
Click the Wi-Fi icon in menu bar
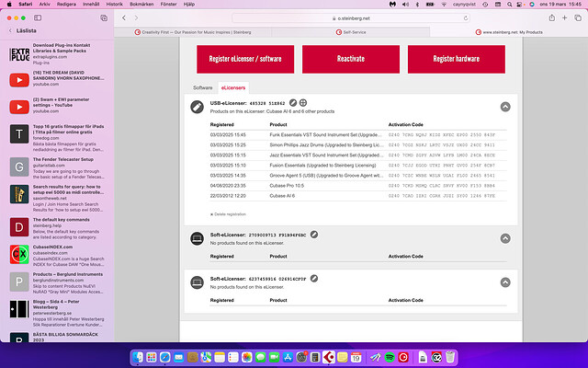point(444,4)
